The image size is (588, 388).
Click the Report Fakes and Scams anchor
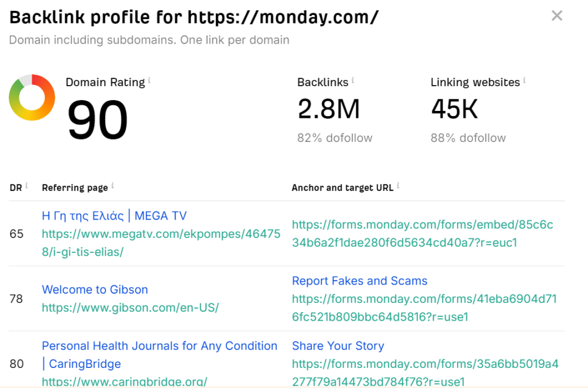coord(359,281)
